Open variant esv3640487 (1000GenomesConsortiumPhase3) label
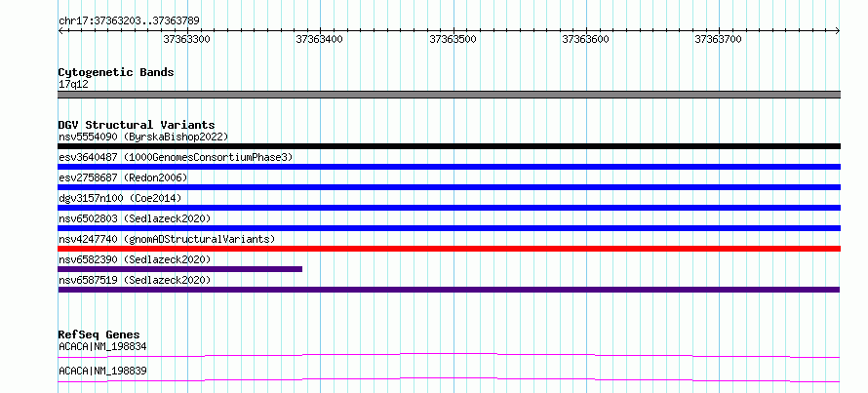This screenshot has width=868, height=393. [x=176, y=157]
